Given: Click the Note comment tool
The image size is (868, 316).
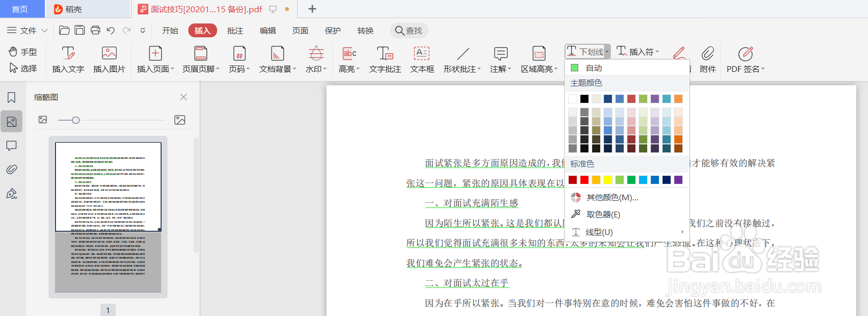Looking at the screenshot, I should tap(500, 59).
